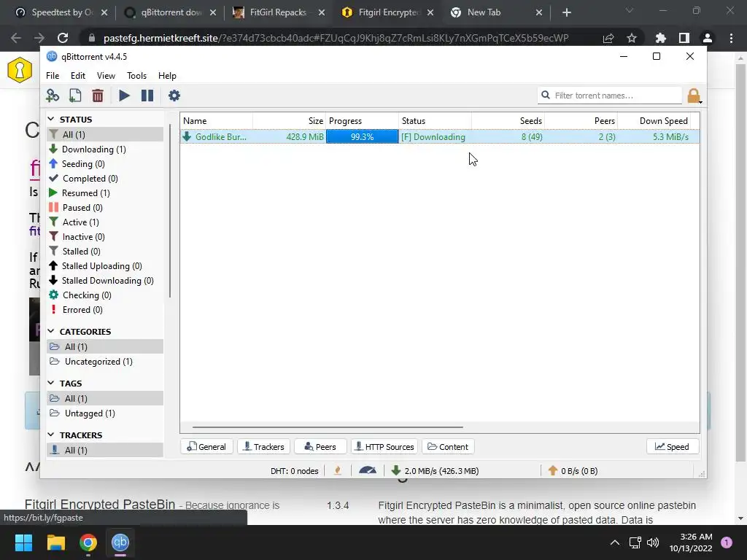Switch to the Trackers tab
This screenshot has width=747, height=560.
(x=264, y=447)
